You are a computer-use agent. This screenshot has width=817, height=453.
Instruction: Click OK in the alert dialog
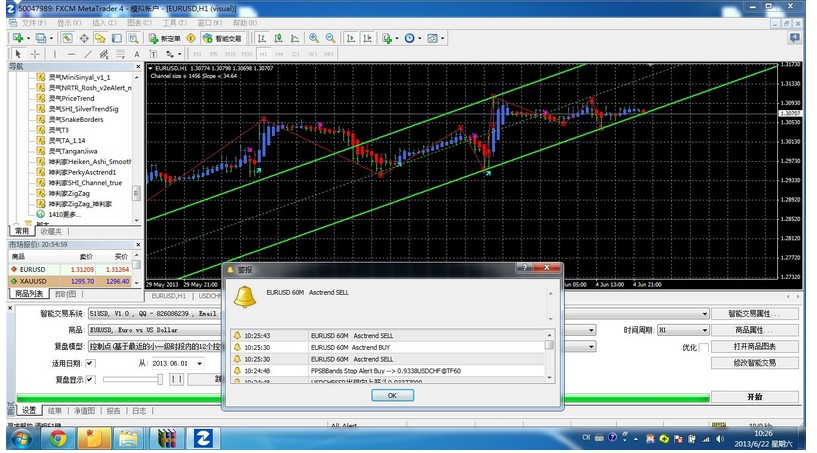pyautogui.click(x=392, y=395)
